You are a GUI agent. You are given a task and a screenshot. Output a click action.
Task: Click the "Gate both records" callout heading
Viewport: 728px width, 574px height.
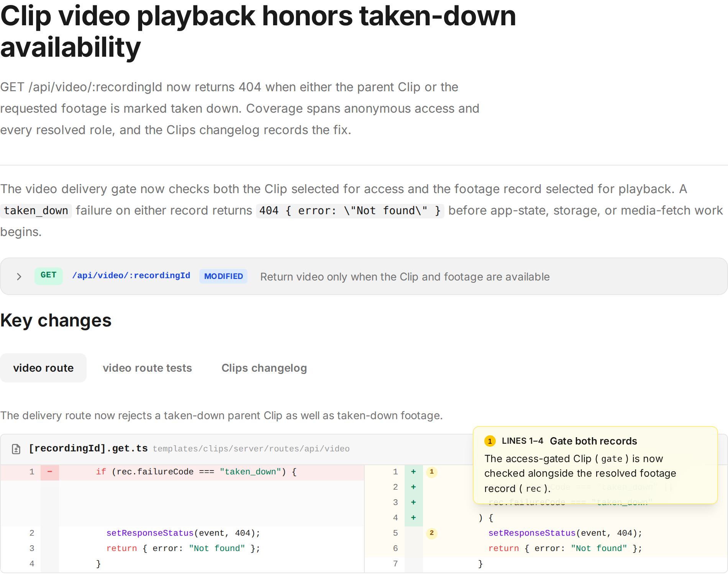click(594, 441)
